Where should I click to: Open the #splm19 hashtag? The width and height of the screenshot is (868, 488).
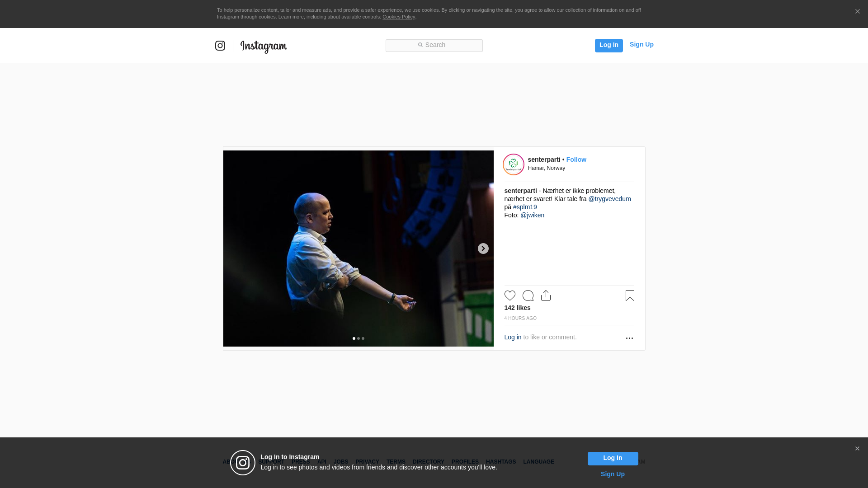pyautogui.click(x=525, y=207)
